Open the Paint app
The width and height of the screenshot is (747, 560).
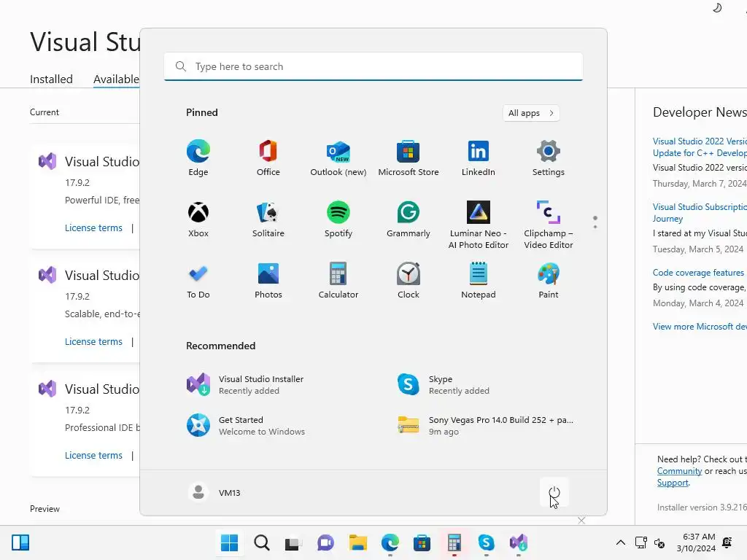549,281
